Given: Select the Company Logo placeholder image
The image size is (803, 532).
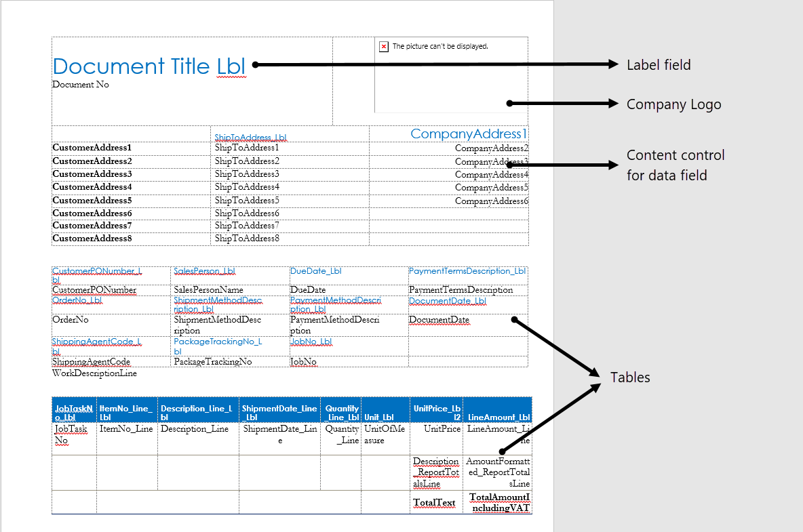Looking at the screenshot, I should 451,75.
